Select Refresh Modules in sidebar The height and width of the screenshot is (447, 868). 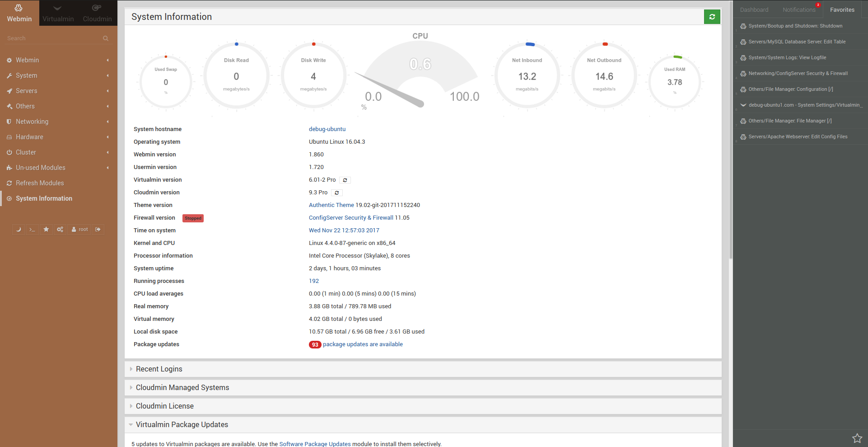[x=59, y=183]
